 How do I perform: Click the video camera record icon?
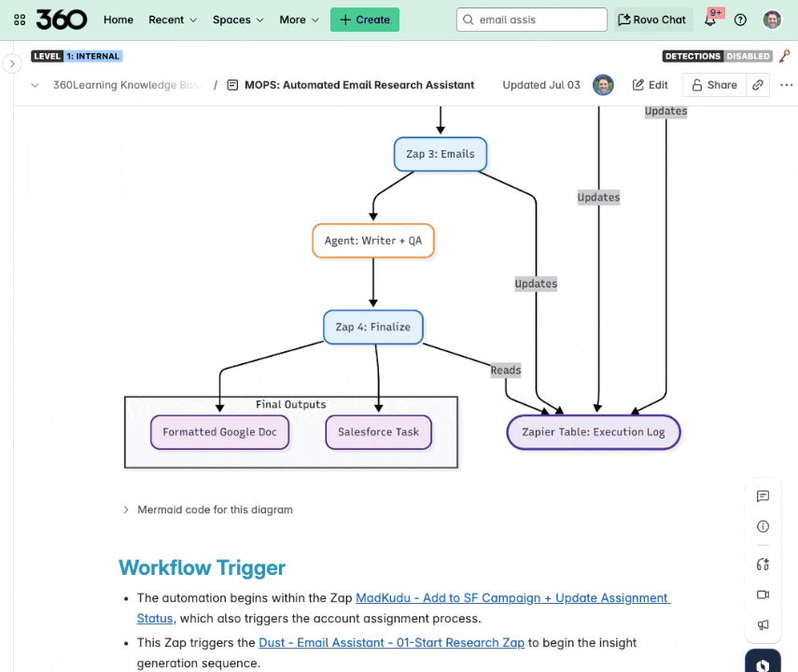[x=763, y=595]
